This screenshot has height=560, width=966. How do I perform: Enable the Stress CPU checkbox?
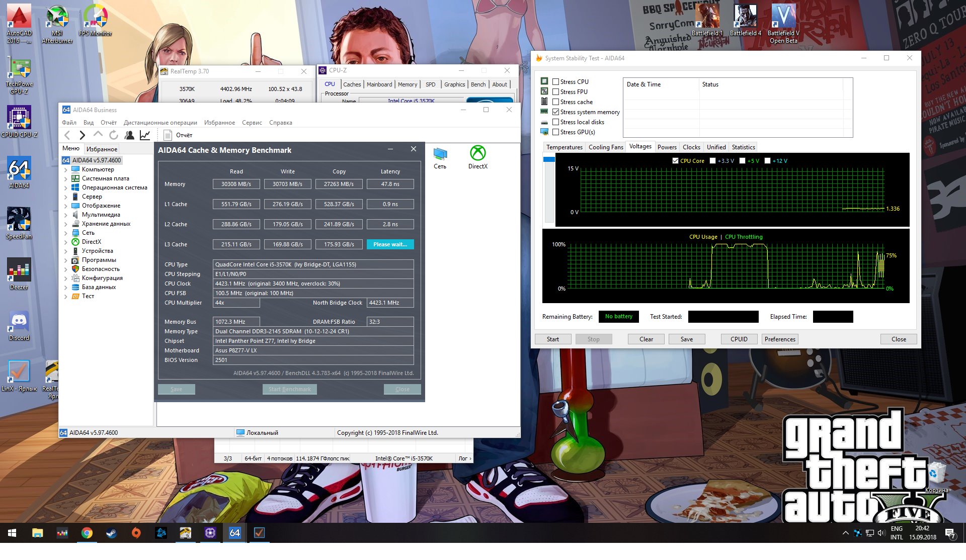click(x=556, y=82)
